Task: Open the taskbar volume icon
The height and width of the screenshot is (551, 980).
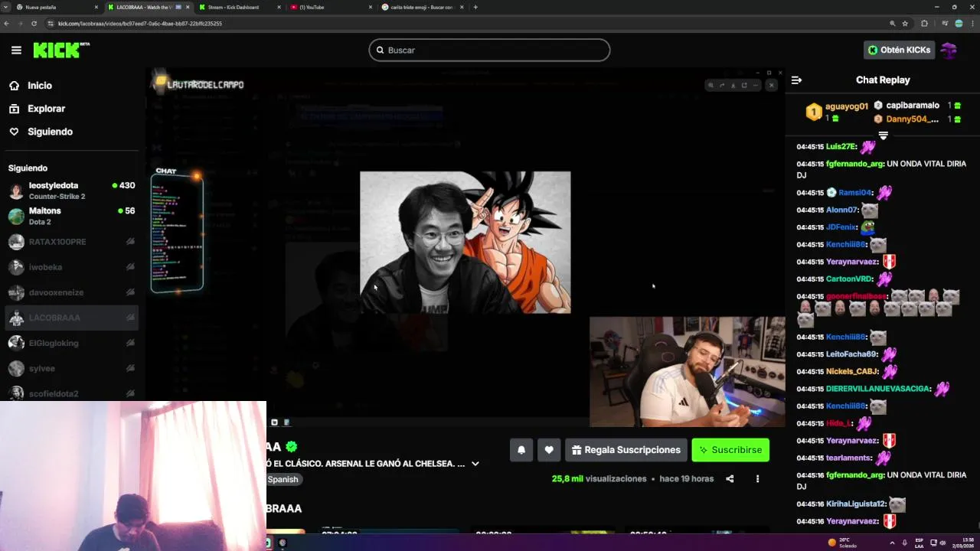Action: coord(942,543)
